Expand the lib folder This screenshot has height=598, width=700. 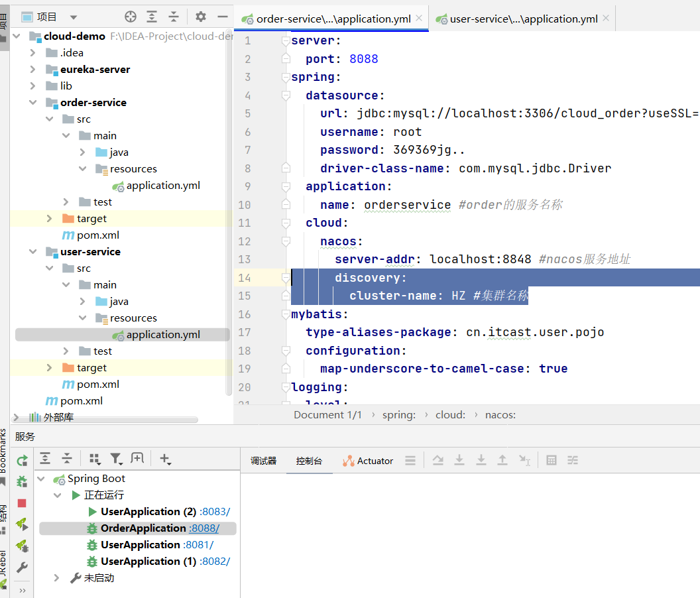point(32,86)
